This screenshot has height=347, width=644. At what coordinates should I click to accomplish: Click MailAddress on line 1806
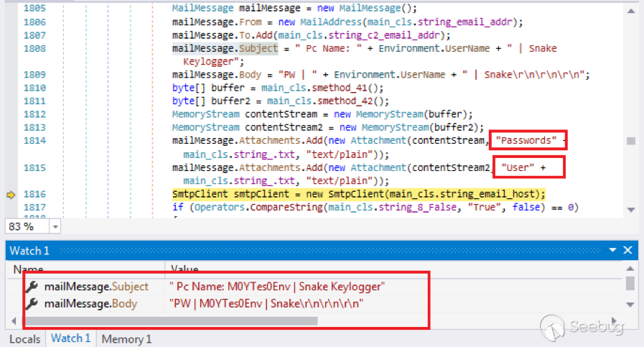(x=331, y=22)
